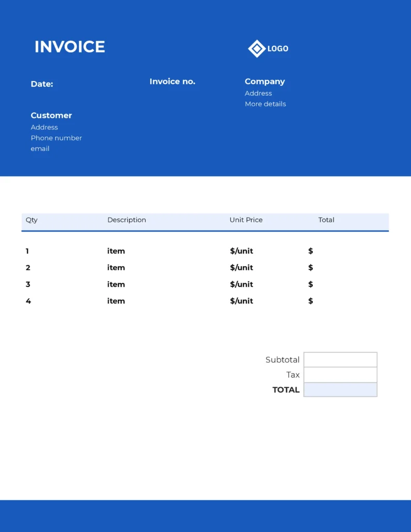Click the Unit Price column header
The width and height of the screenshot is (411, 532).
[246, 220]
